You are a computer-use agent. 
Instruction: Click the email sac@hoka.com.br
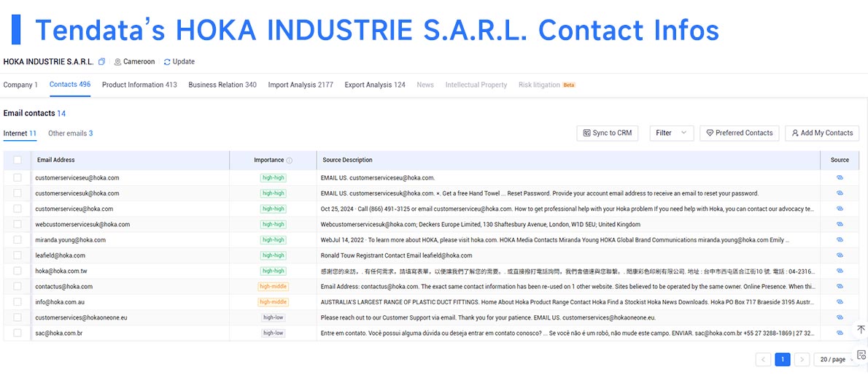coord(58,333)
